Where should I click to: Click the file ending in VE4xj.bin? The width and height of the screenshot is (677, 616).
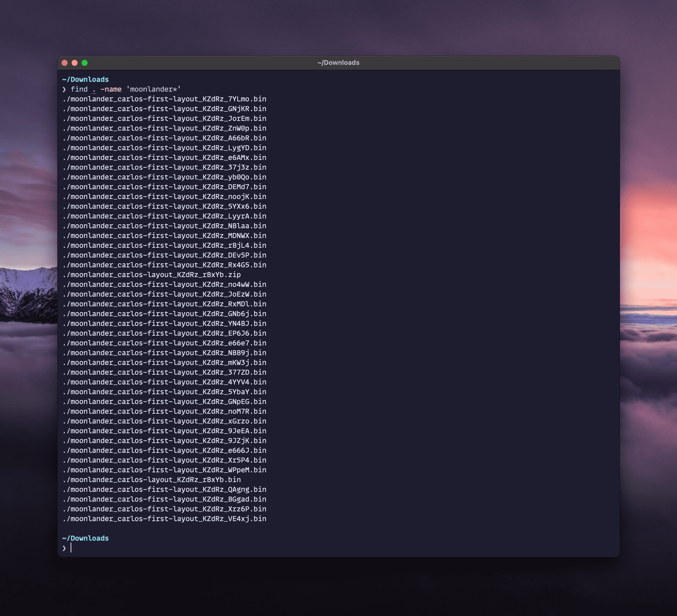164,519
